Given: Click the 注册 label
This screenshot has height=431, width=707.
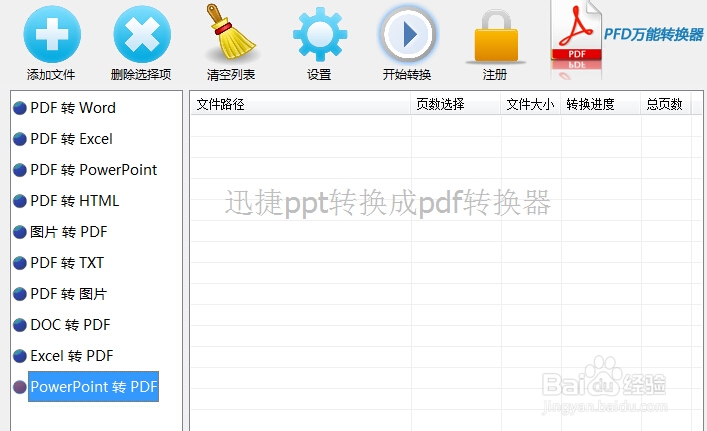Looking at the screenshot, I should pos(495,74).
